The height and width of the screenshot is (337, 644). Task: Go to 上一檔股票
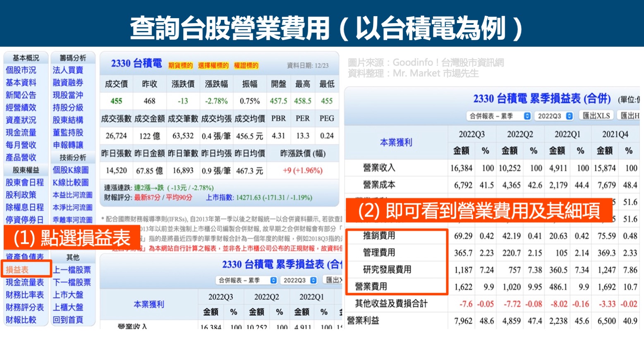point(72,270)
